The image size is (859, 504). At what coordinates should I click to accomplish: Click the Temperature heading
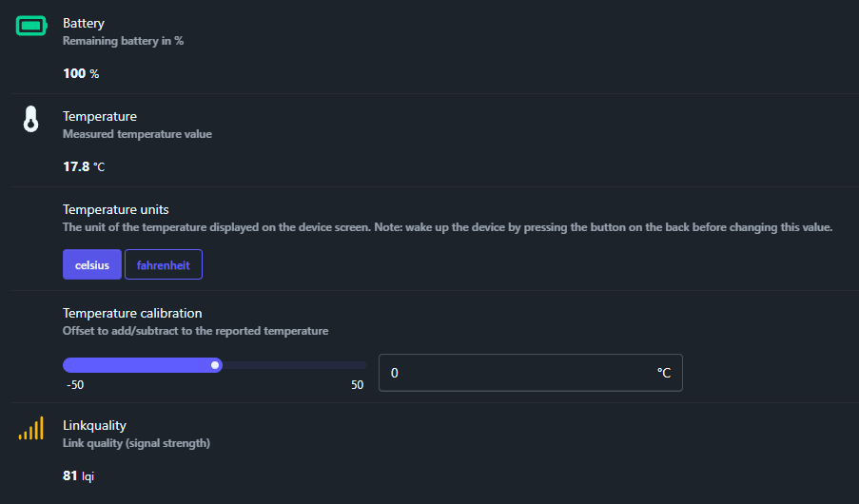click(100, 116)
